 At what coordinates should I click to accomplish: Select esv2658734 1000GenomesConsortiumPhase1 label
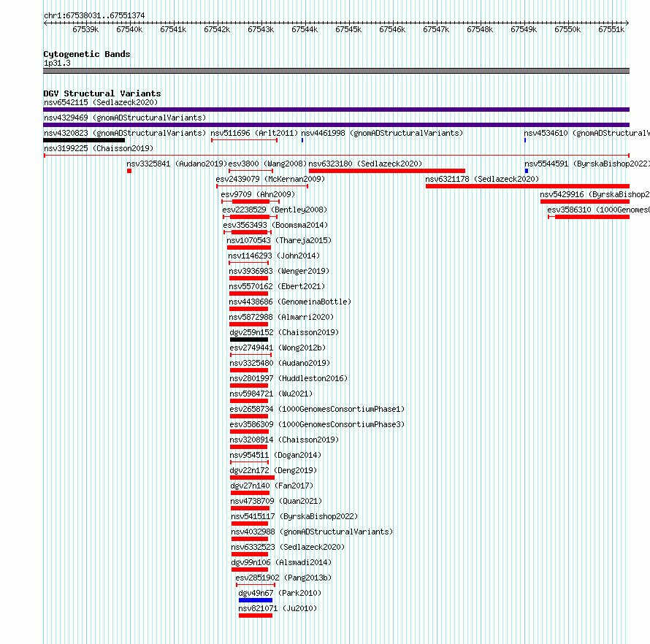pos(317,409)
